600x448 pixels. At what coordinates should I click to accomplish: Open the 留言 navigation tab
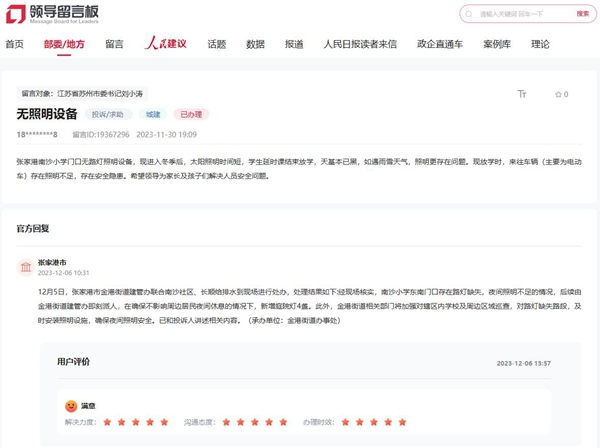coord(114,44)
